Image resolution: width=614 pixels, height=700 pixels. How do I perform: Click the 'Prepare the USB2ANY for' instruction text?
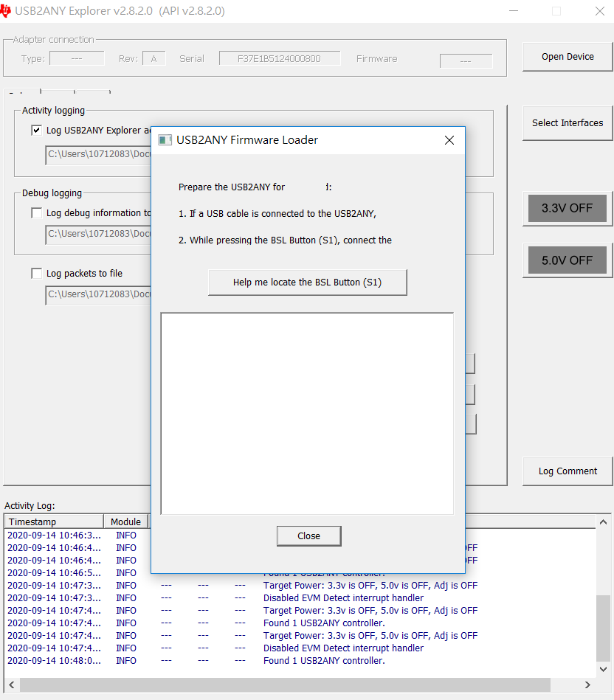231,187
